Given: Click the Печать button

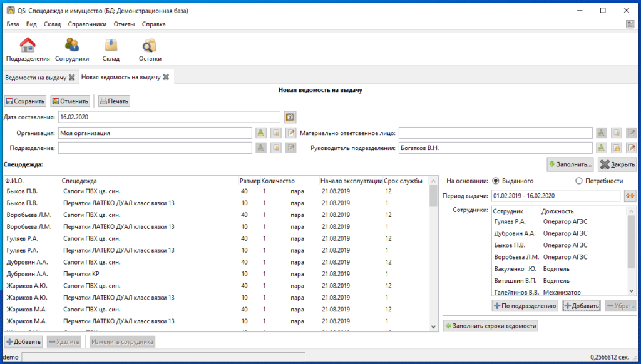Looking at the screenshot, I should (114, 101).
